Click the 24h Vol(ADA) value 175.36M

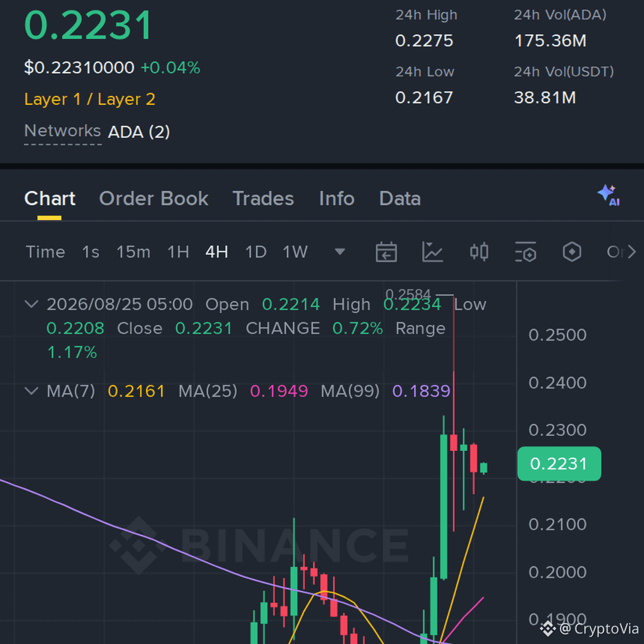click(550, 41)
